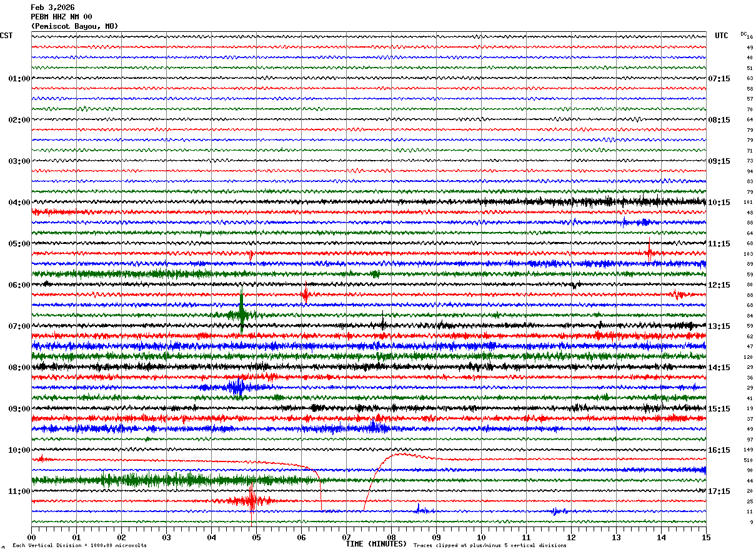This screenshot has height=554, width=756.
Task: Click the 13:15 UTC time label
Action: coord(719,326)
